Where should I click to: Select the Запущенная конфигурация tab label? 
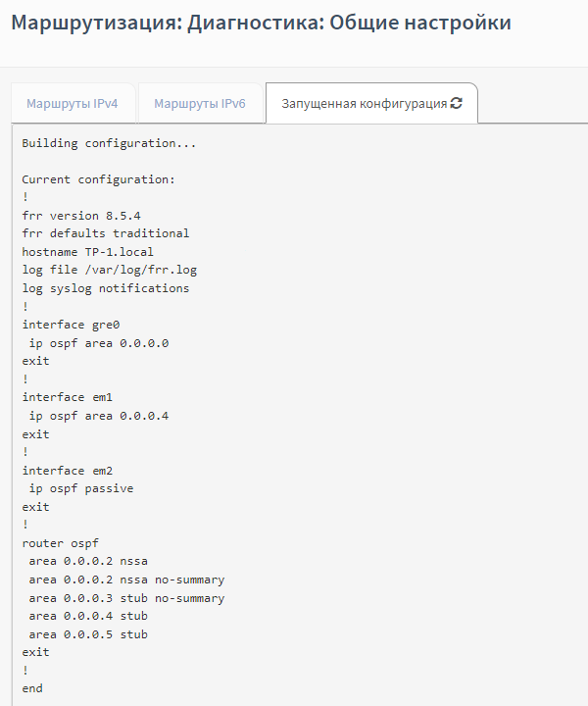tap(364, 103)
